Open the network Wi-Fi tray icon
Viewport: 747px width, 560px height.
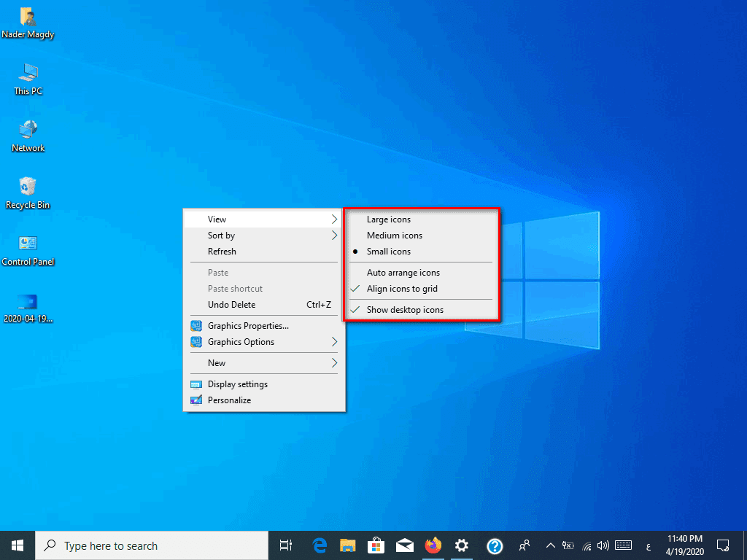coord(587,545)
